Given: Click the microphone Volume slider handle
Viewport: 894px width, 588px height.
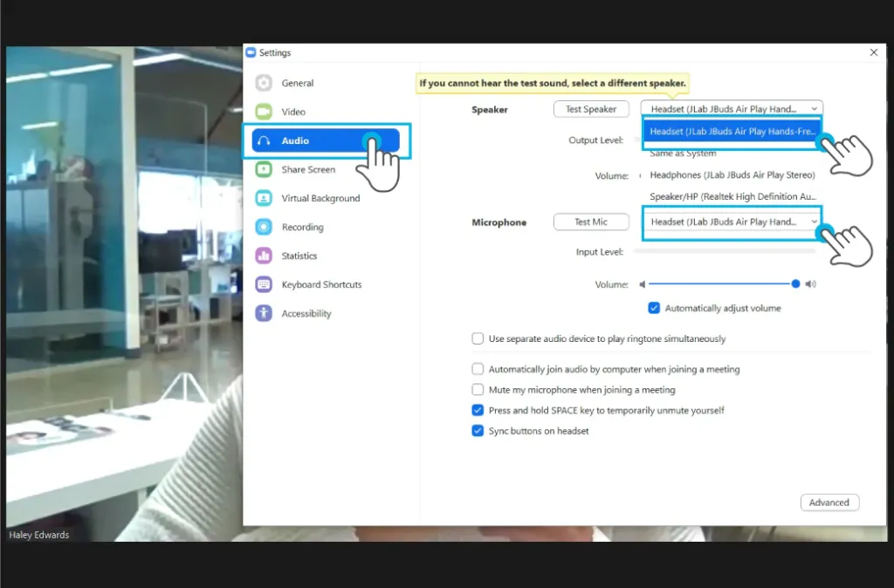Looking at the screenshot, I should click(x=795, y=284).
